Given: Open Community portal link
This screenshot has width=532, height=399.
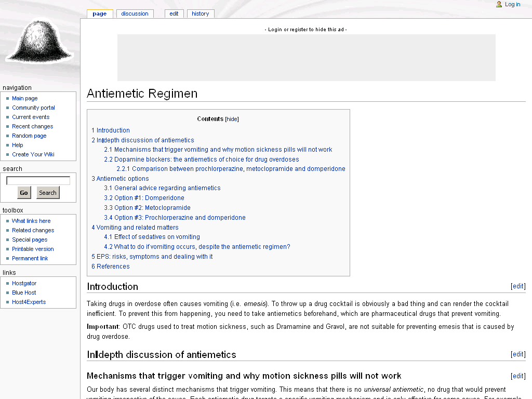Looking at the screenshot, I should (x=33, y=108).
